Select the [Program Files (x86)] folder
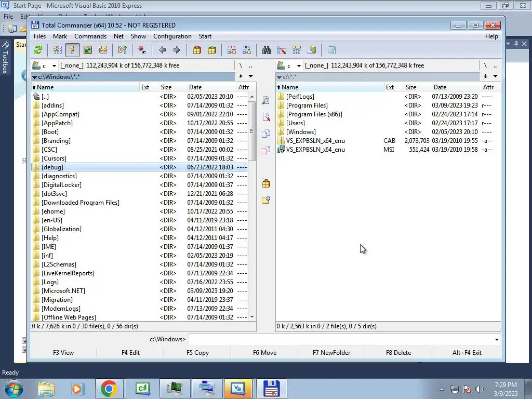 pos(388,114)
